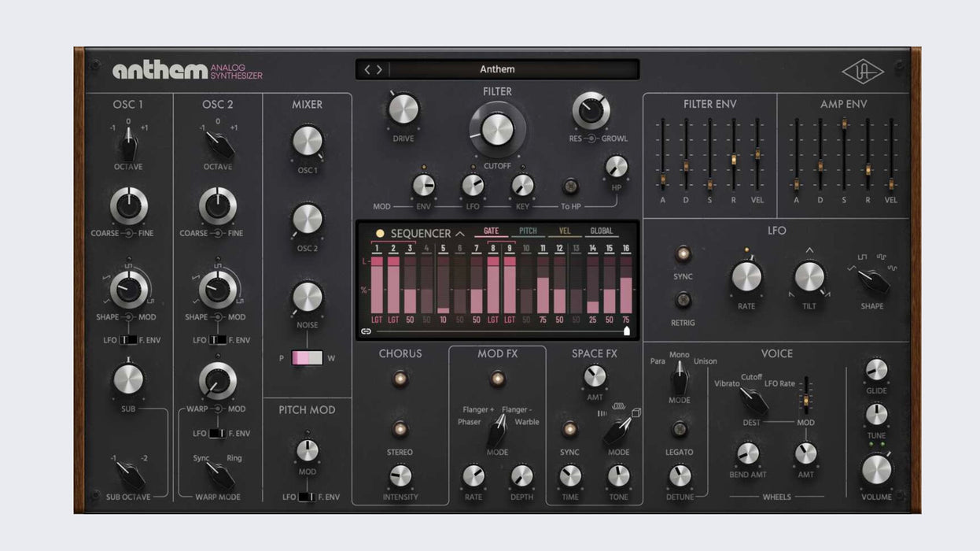
Task: Click the OSC 2 OCTAVE selector
Action: pos(218,145)
